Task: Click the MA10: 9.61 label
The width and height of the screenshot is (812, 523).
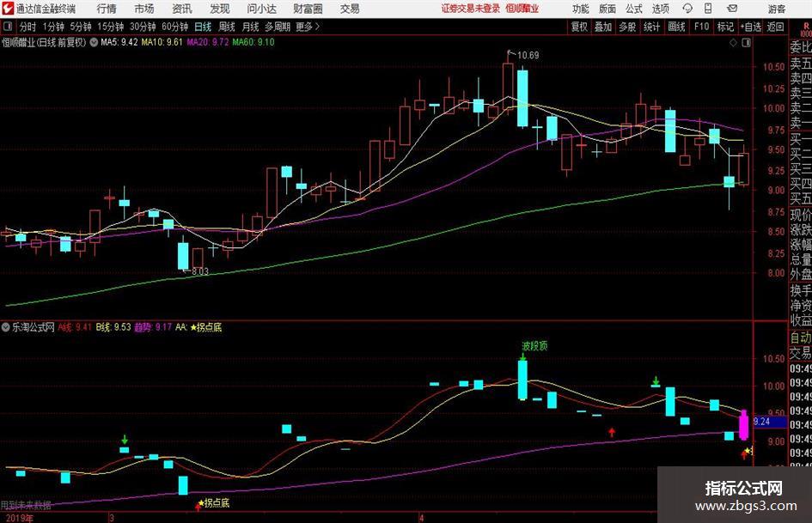Action: (162, 42)
